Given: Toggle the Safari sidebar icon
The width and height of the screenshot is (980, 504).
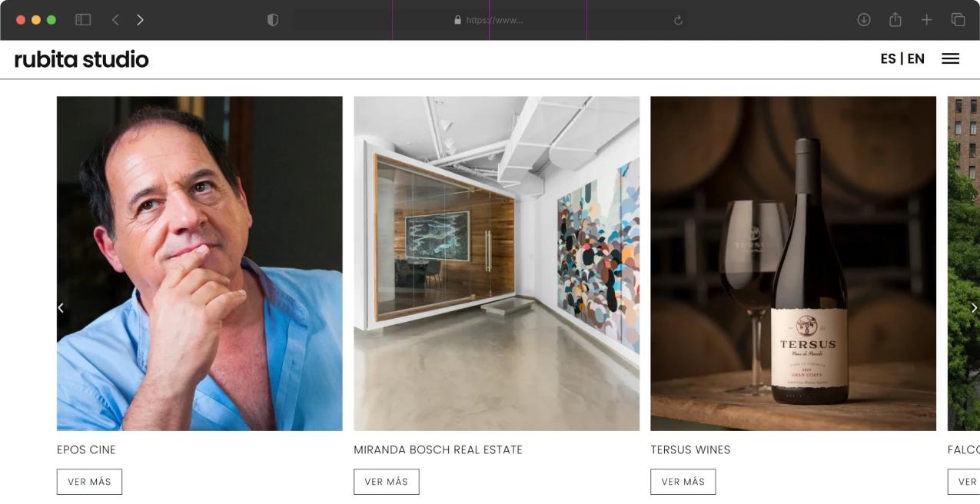Looking at the screenshot, I should pyautogui.click(x=83, y=20).
